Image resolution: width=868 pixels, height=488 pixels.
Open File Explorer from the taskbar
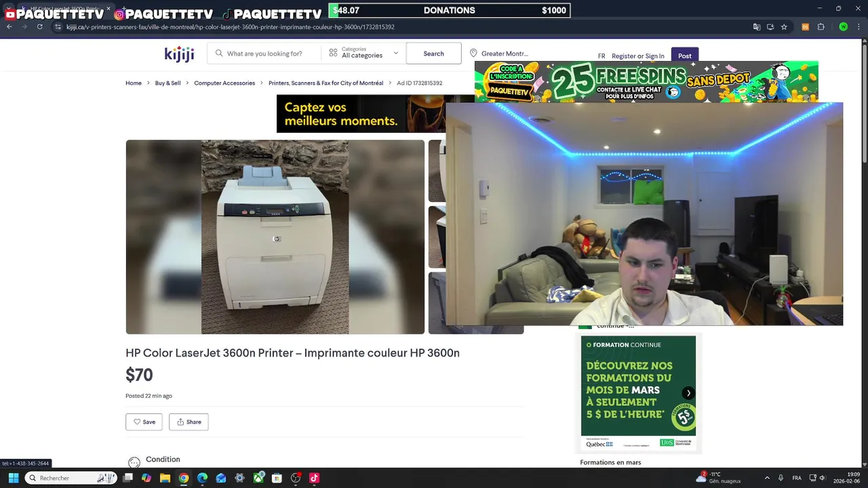(x=165, y=478)
